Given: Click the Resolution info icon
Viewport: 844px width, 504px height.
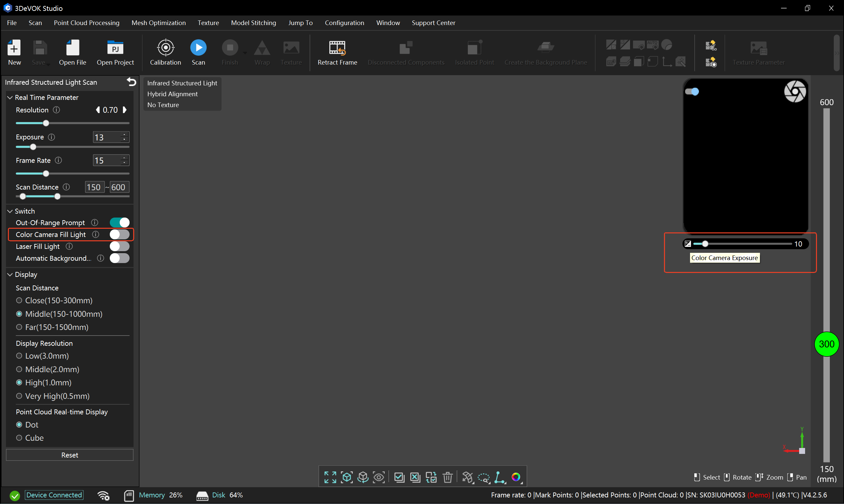Looking at the screenshot, I should (x=56, y=110).
